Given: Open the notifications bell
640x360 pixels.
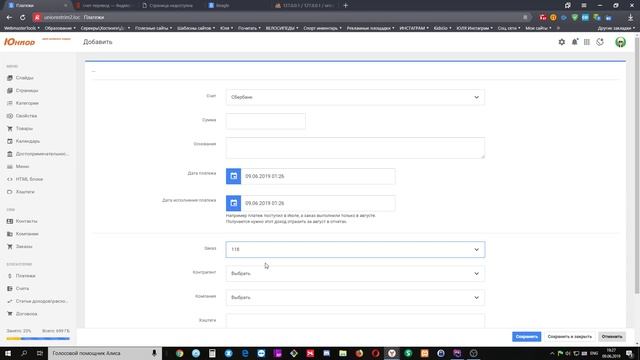Looking at the screenshot, I should 575,42.
